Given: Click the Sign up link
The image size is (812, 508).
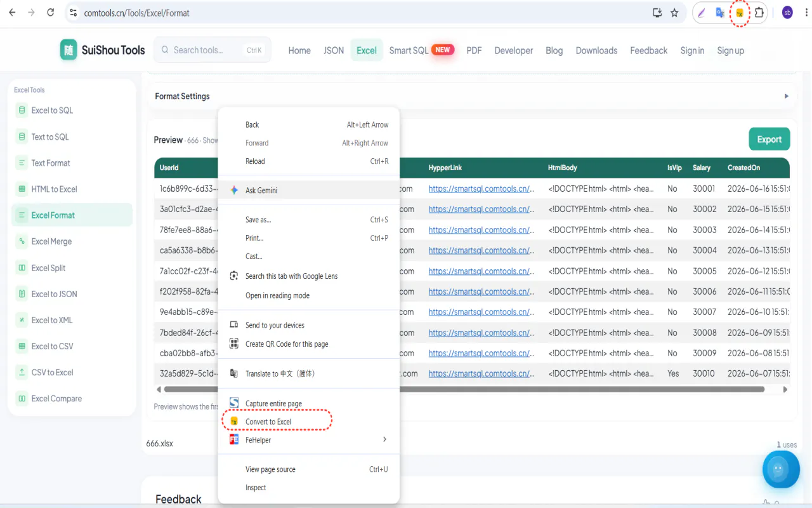Looking at the screenshot, I should (x=730, y=50).
